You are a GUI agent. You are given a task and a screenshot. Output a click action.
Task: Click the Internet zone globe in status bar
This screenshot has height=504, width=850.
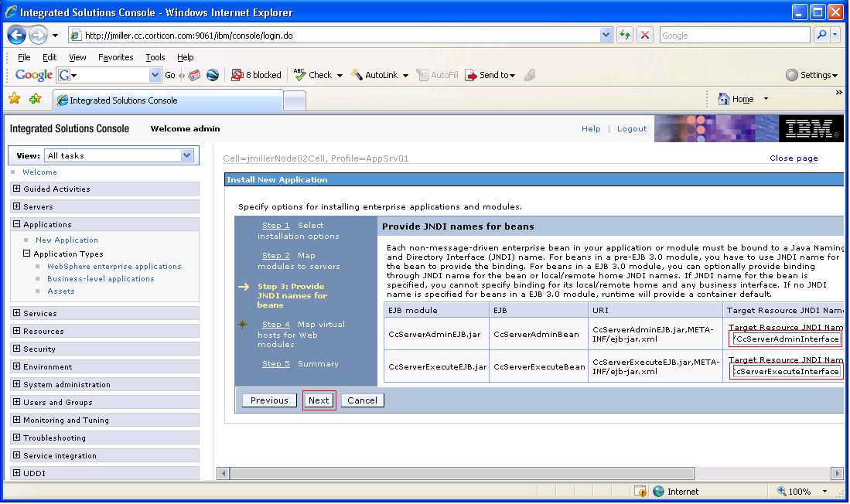(658, 491)
